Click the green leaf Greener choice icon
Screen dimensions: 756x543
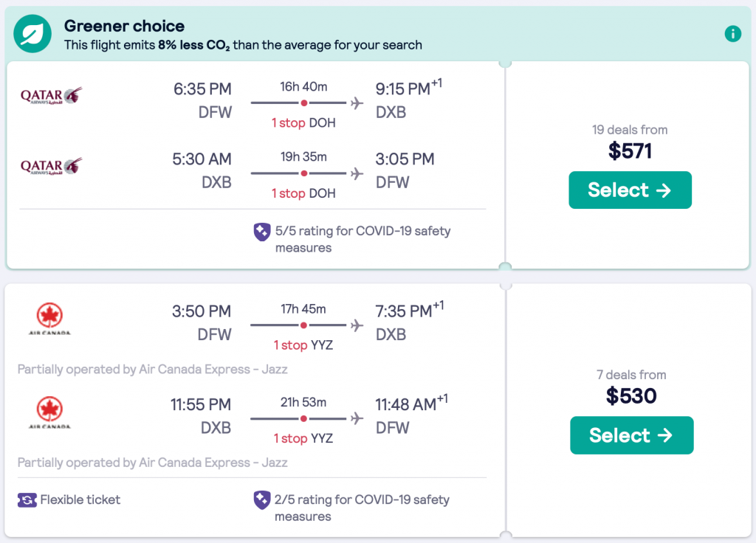point(32,33)
